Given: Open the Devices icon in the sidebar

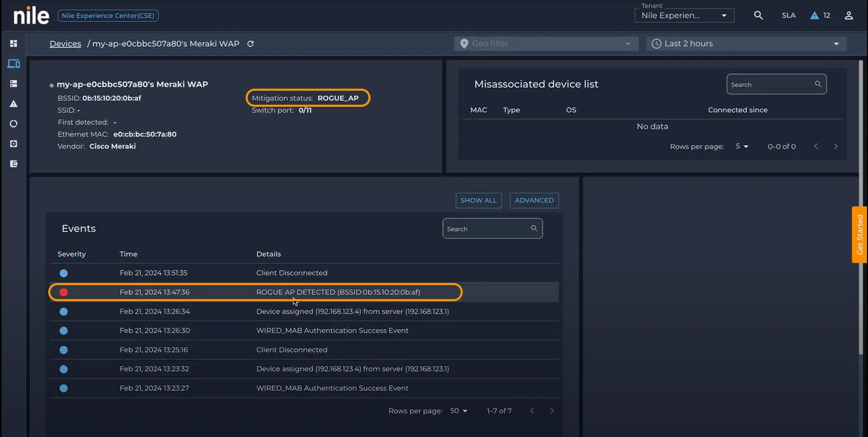Looking at the screenshot, I should tap(13, 64).
